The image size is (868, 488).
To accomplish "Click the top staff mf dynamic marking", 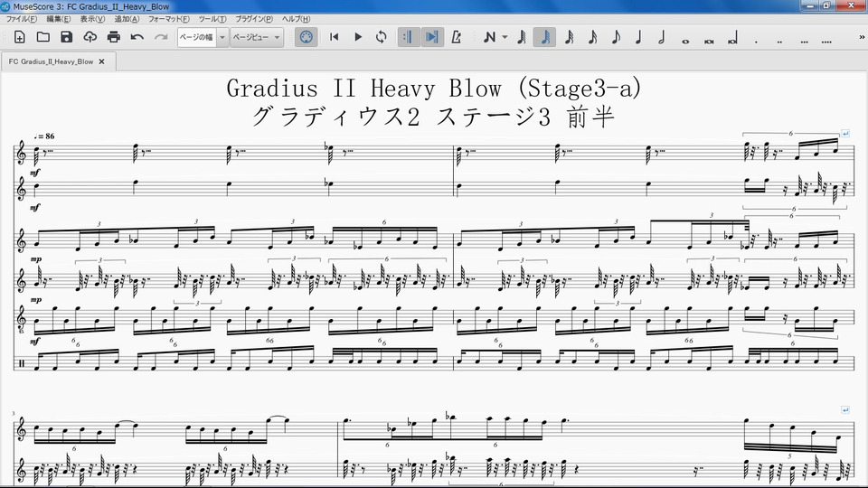I will 35,173.
